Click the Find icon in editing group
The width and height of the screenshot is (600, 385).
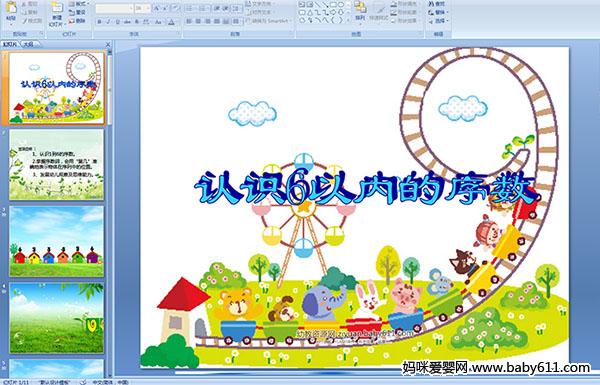pos(437,3)
